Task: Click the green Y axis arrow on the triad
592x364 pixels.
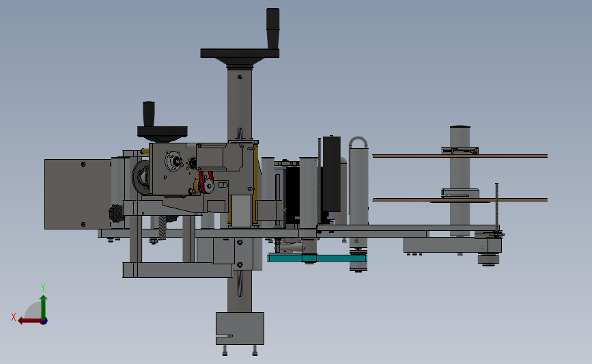Action: [44, 307]
